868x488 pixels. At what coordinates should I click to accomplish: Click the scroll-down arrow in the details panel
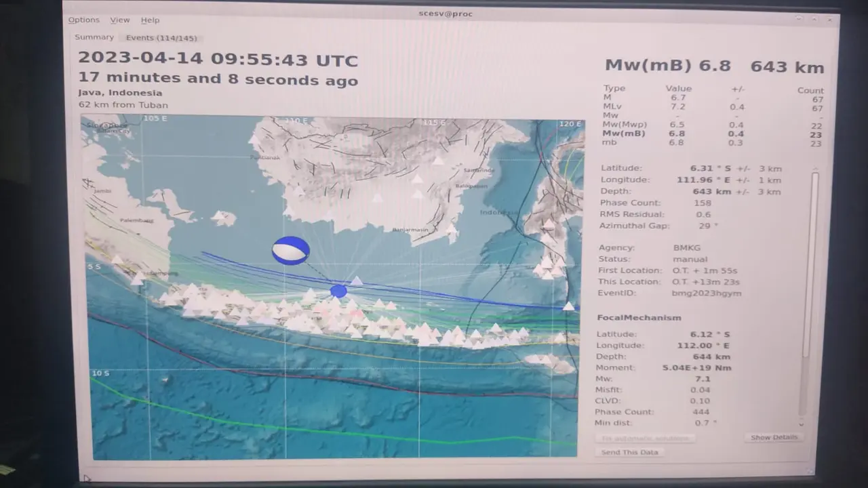pyautogui.click(x=801, y=424)
